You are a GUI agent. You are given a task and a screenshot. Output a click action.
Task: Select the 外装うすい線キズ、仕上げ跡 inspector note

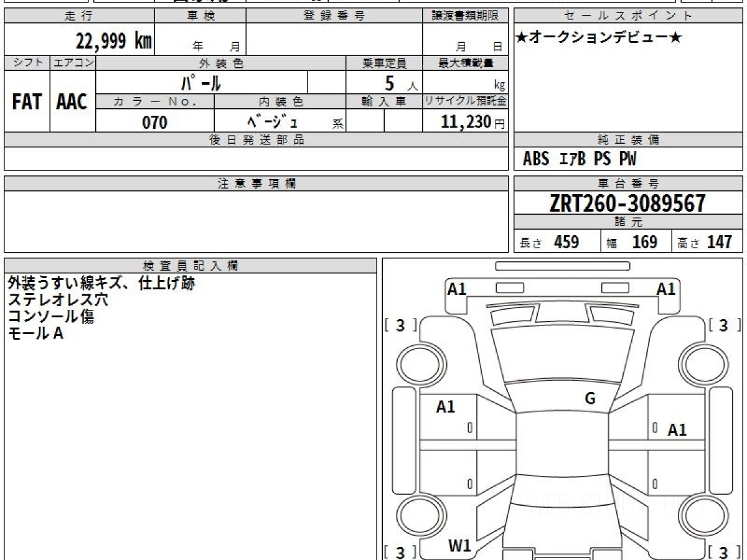coord(101,284)
